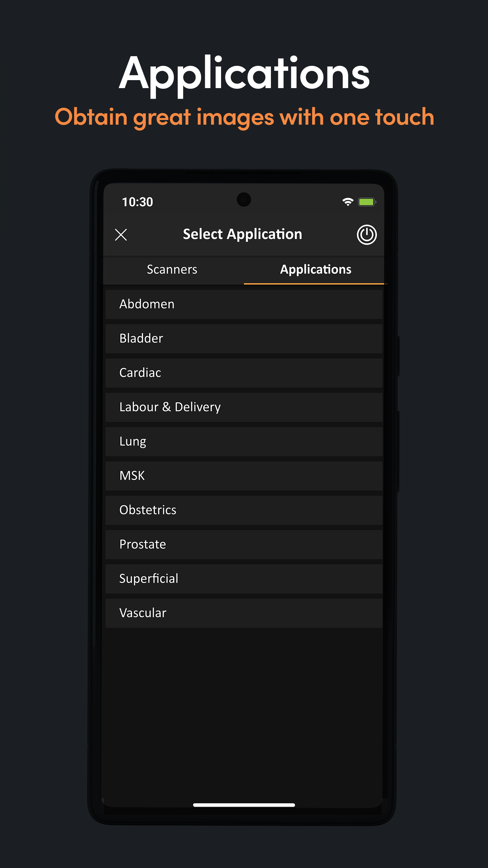
Task: Select the Prostate preset
Action: coord(244,545)
